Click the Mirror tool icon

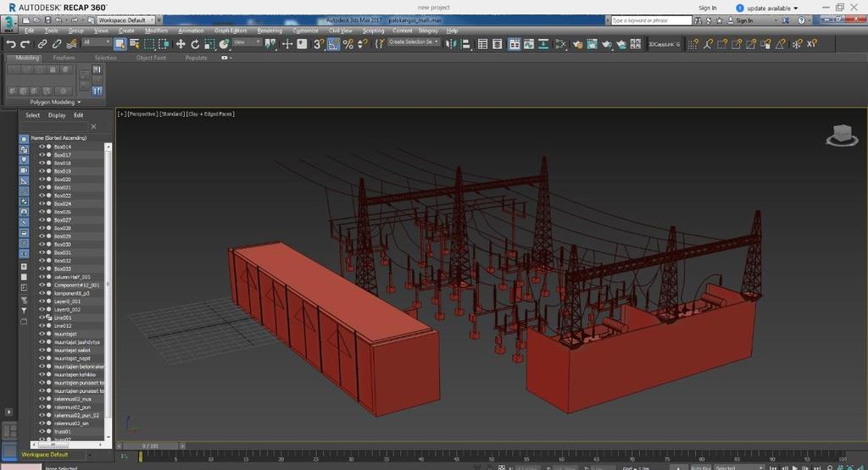[x=451, y=44]
